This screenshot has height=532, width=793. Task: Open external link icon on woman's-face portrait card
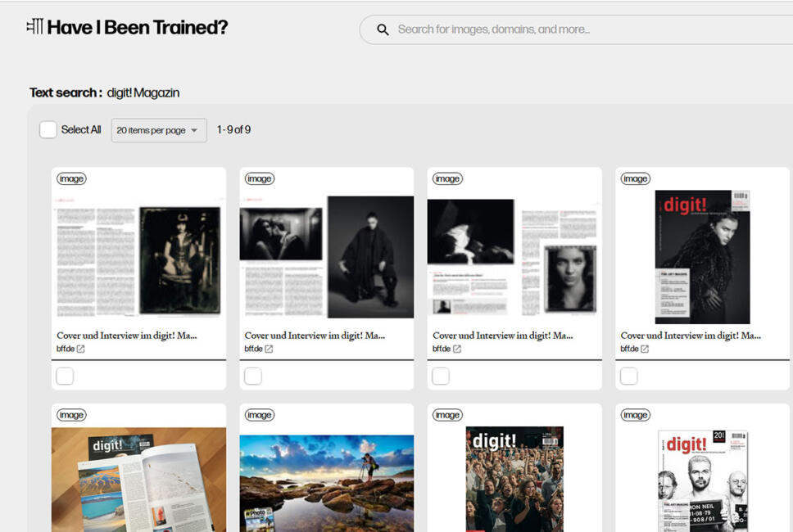pos(456,349)
